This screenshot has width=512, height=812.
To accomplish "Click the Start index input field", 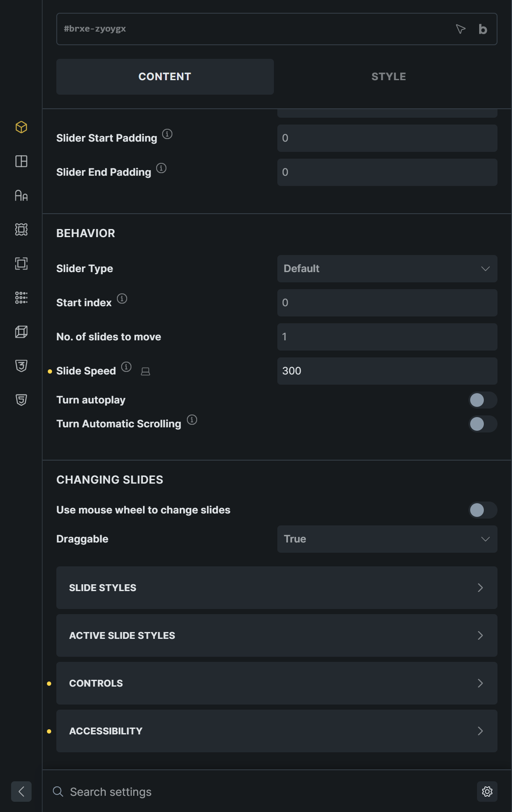I will (387, 303).
